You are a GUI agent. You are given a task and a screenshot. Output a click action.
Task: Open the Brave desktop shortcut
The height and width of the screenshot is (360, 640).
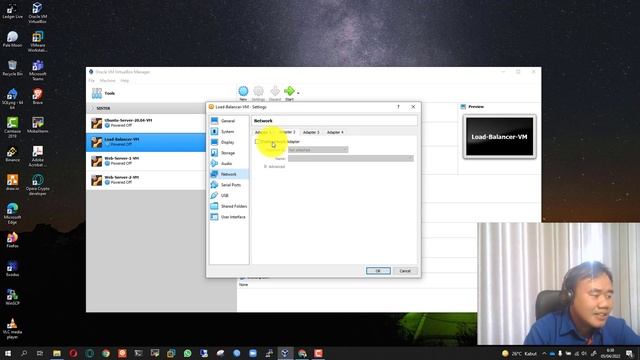[x=38, y=97]
